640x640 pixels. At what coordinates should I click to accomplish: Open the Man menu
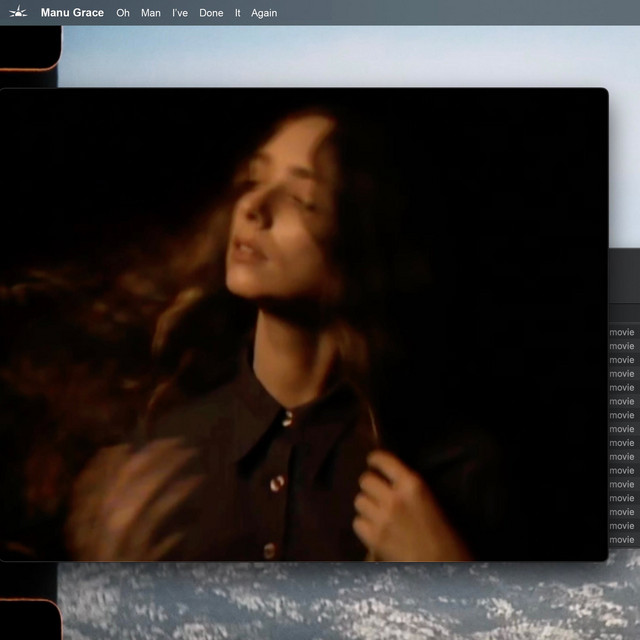point(151,13)
